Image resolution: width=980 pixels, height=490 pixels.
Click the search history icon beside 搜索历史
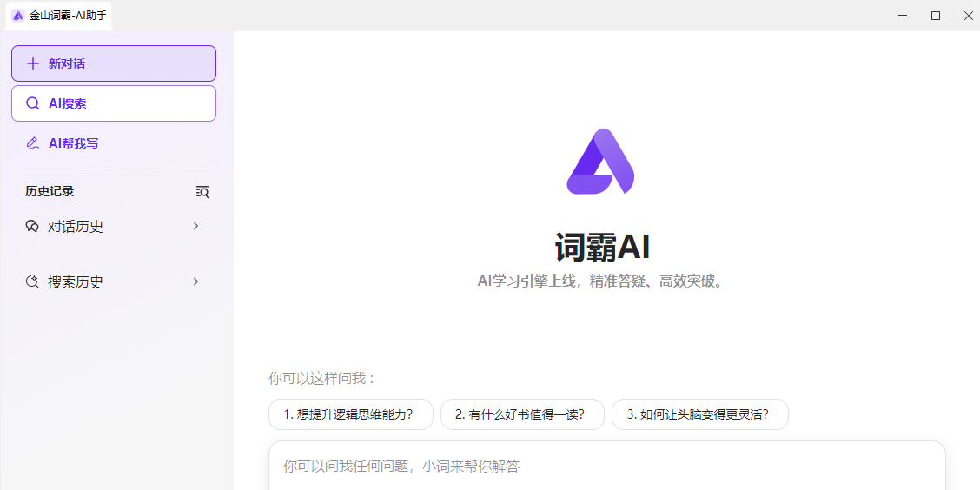click(32, 281)
